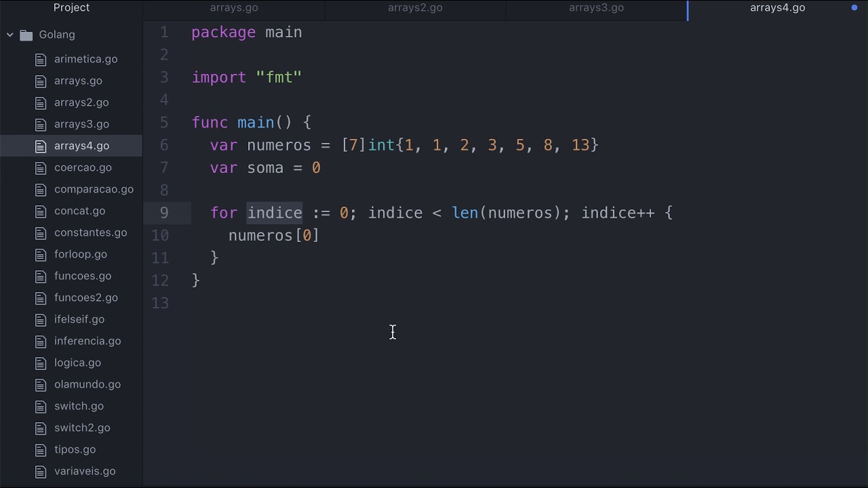The height and width of the screenshot is (488, 868).
Task: Click the file icon beside funcoes.go
Action: pyautogui.click(x=41, y=276)
